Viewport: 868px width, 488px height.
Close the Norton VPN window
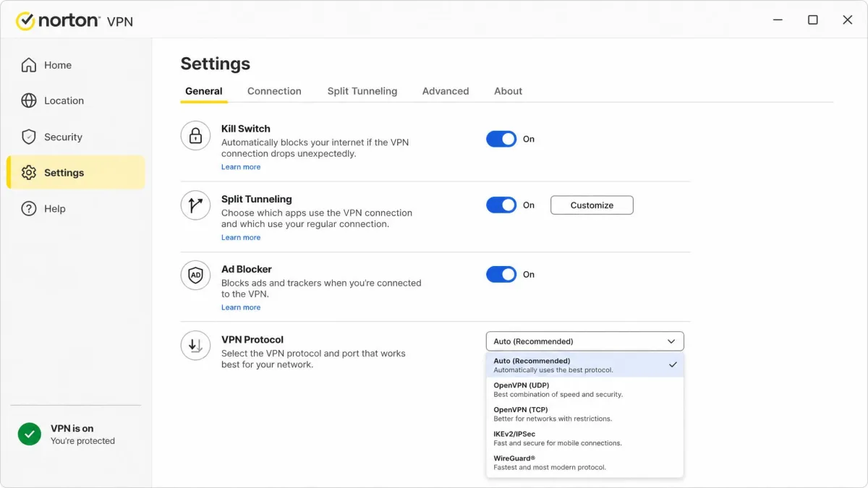point(848,20)
